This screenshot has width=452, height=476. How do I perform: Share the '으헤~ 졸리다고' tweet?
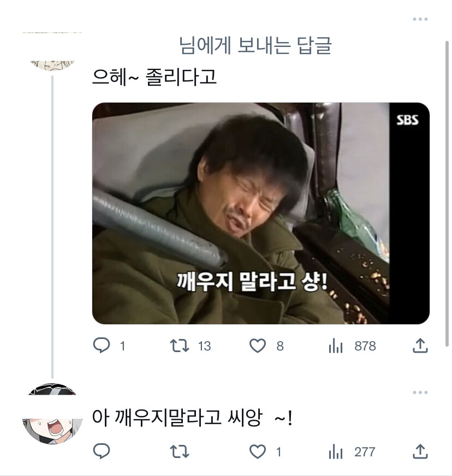[x=419, y=346]
